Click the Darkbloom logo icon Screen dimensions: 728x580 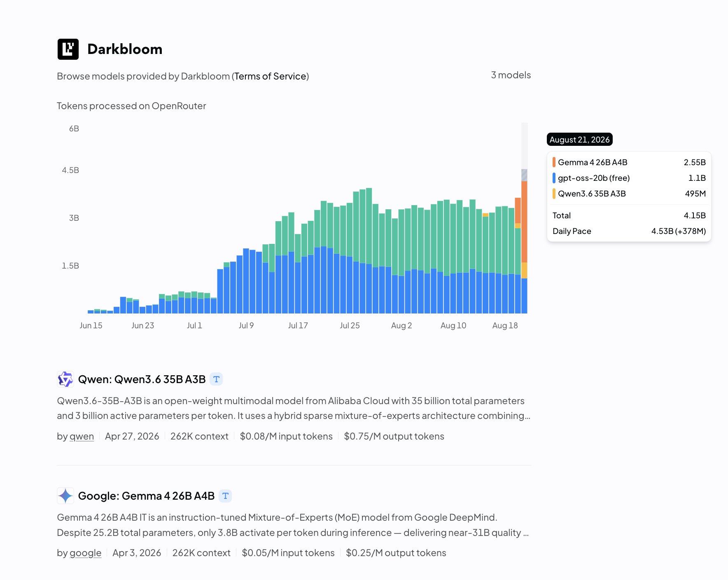point(68,49)
